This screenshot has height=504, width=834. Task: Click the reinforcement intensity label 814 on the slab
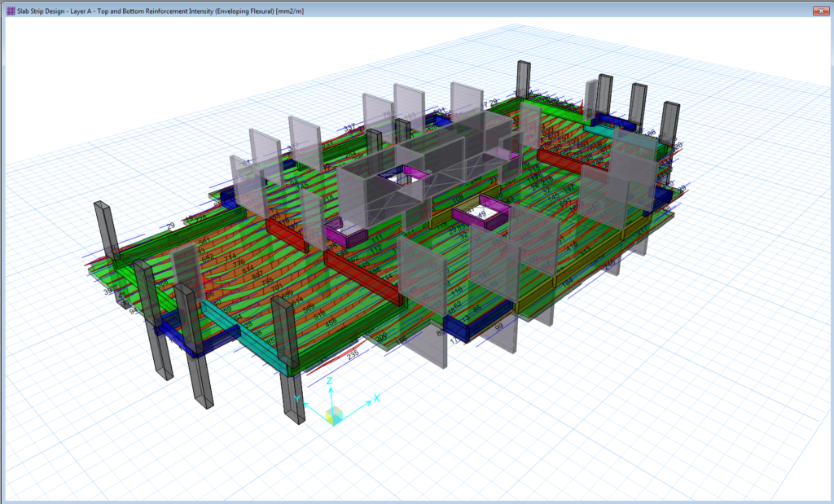(x=247, y=269)
